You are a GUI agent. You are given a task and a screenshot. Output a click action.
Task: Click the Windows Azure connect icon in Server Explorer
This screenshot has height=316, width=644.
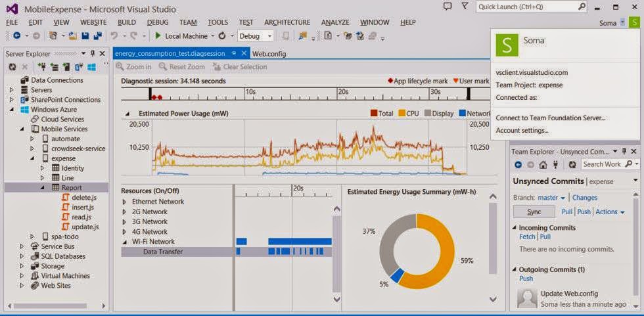point(91,66)
